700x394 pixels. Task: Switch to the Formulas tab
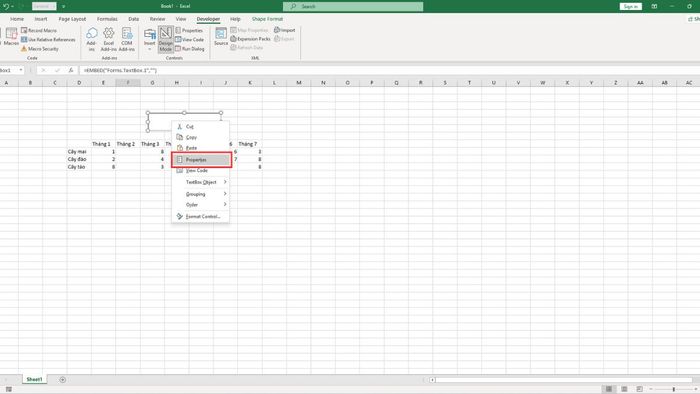[107, 19]
